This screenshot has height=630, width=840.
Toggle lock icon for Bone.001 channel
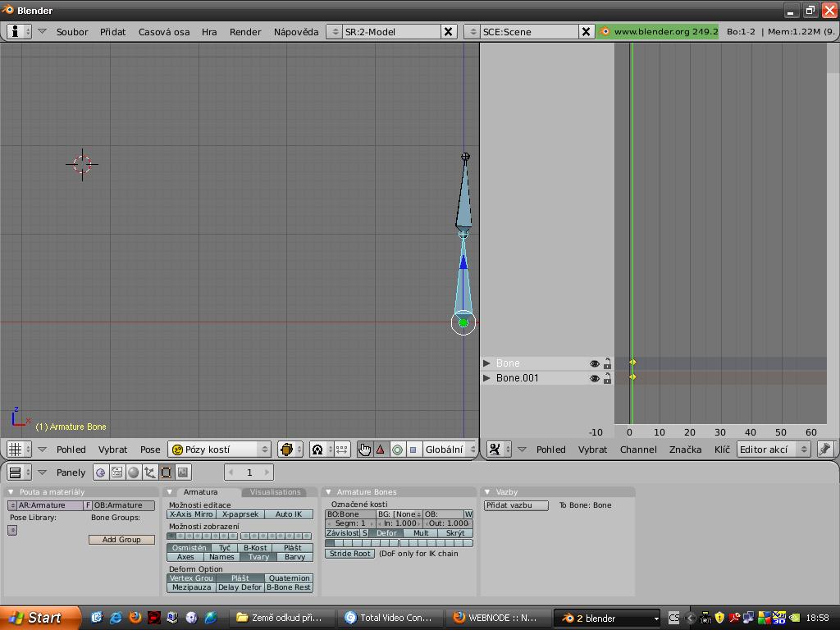[607, 378]
